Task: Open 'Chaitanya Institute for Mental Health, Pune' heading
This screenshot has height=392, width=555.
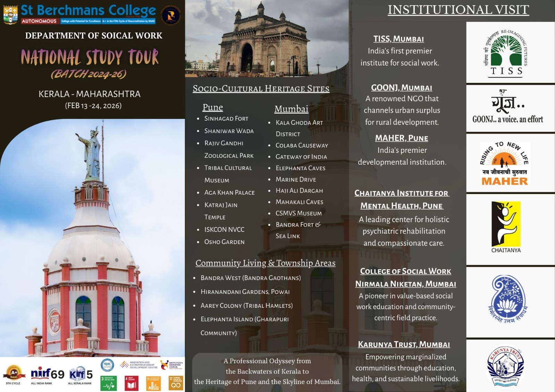Action: pos(402,199)
